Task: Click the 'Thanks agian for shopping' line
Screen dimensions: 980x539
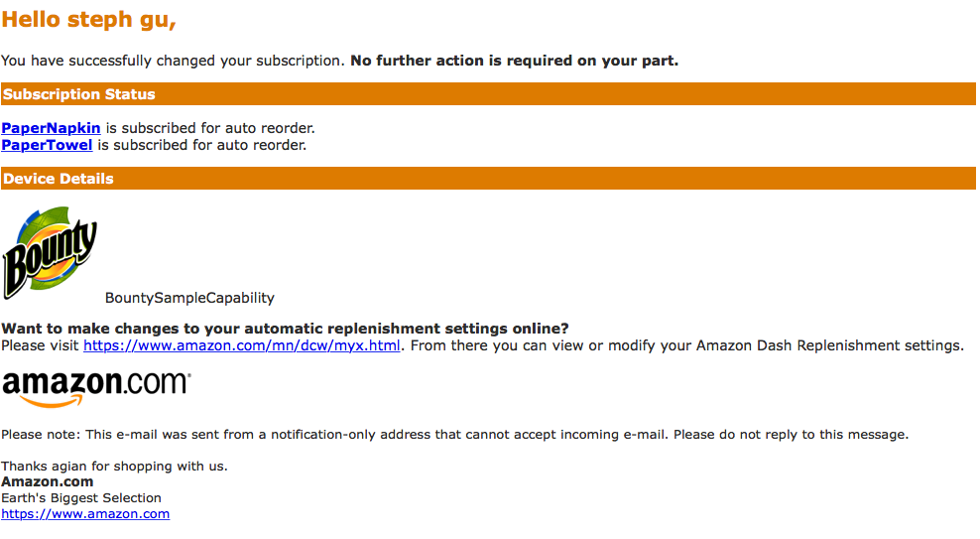Action: click(x=114, y=466)
